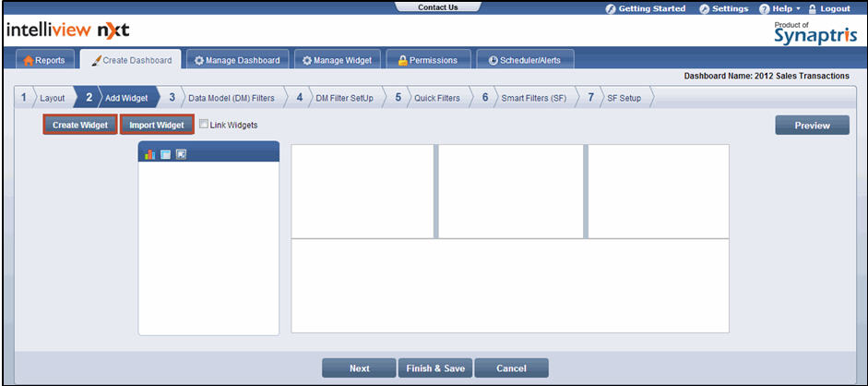Select the top-right layout cell
Screen dimensions: 868x386
click(x=659, y=192)
